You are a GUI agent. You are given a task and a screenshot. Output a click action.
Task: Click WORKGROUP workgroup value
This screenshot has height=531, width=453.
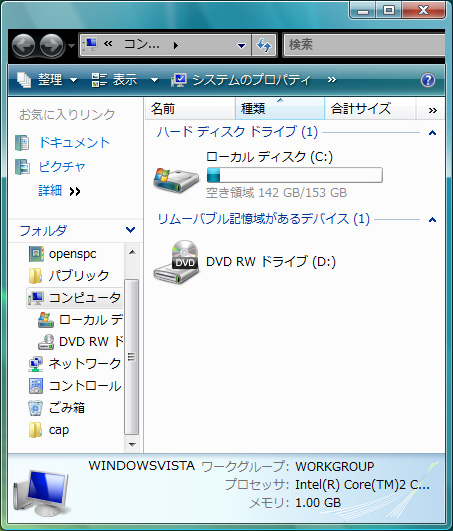(335, 466)
